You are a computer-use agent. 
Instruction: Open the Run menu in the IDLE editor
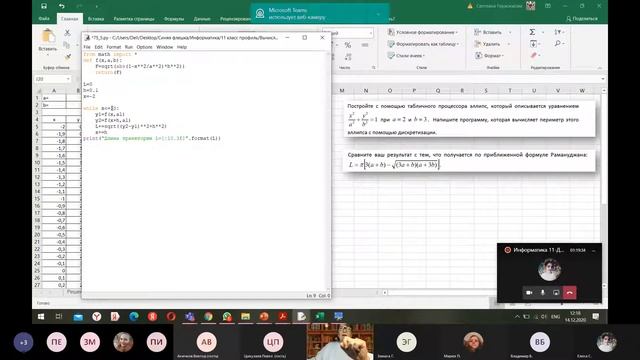click(129, 47)
